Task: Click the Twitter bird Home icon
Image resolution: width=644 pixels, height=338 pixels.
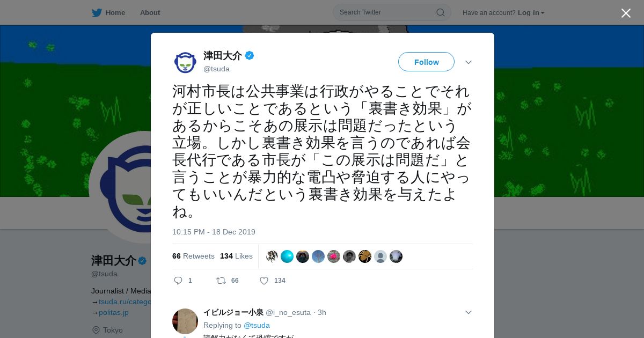Action: [97, 12]
